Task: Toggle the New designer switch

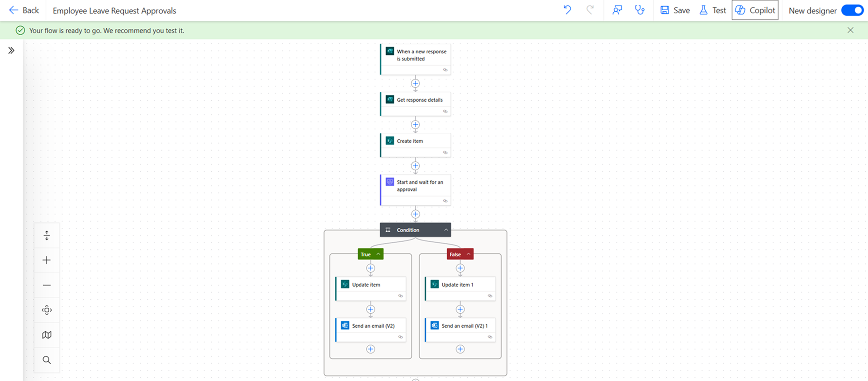Action: coord(852,10)
